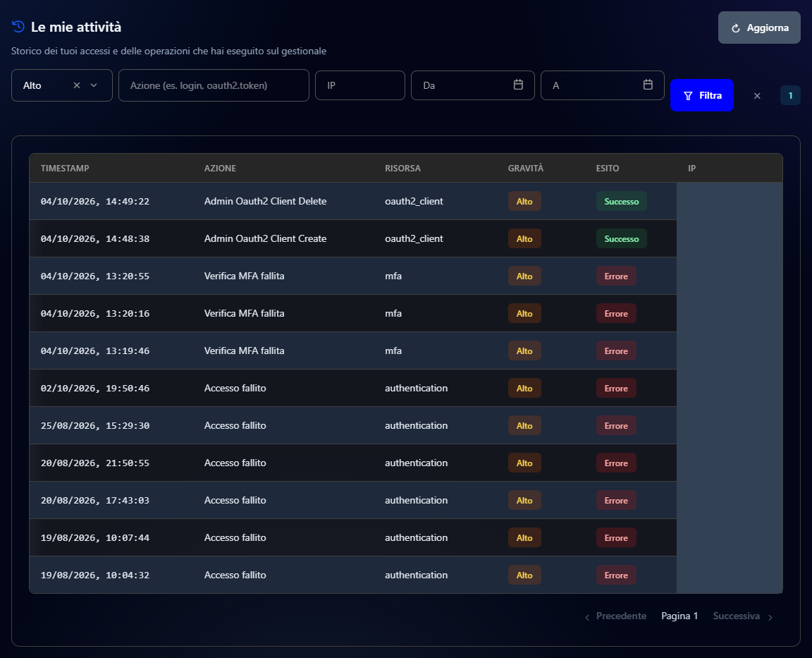Viewport: 812px width, 658px height.
Task: Click the Da start date field
Action: click(x=473, y=85)
